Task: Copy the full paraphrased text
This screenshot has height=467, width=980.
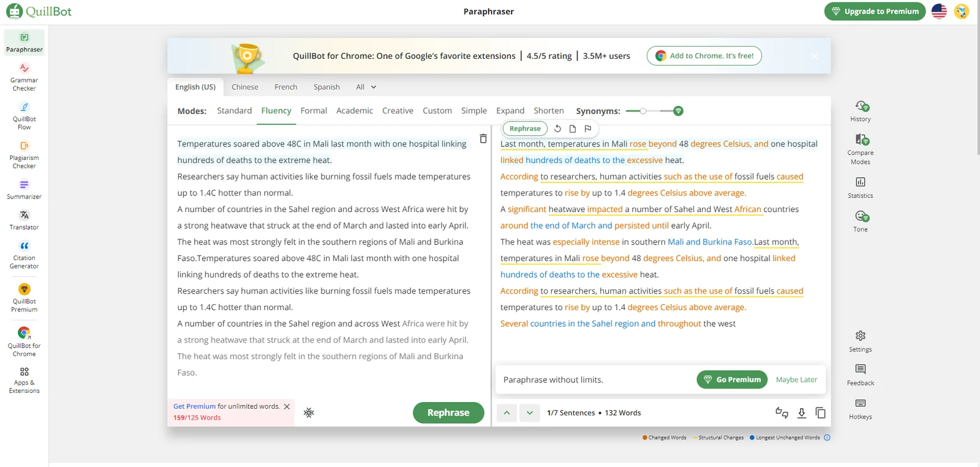Action: (820, 413)
